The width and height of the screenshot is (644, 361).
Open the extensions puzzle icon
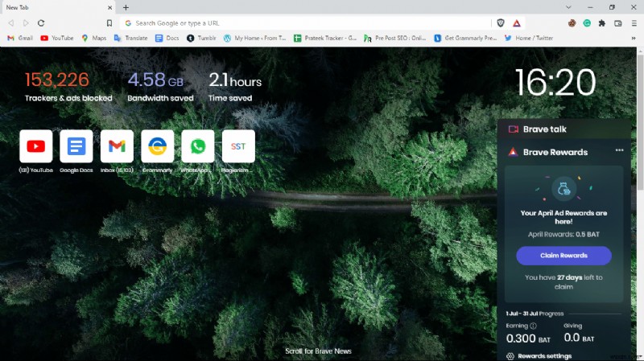602,23
